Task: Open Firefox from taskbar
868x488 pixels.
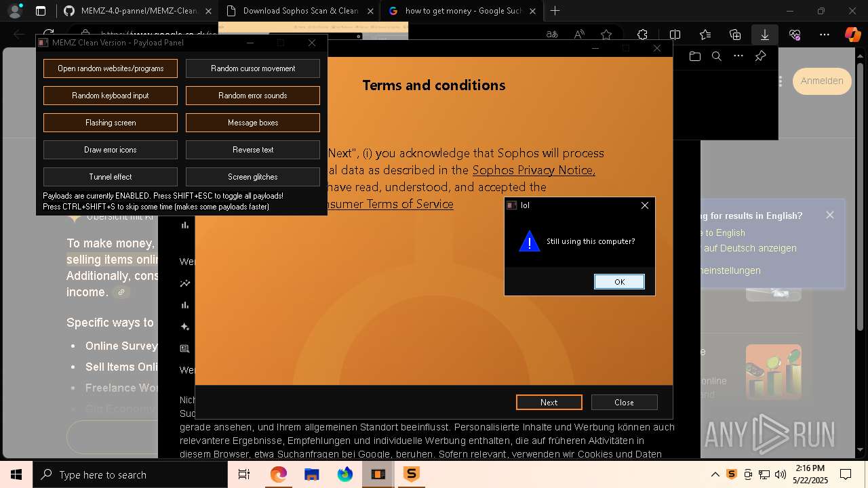Action: (x=344, y=474)
